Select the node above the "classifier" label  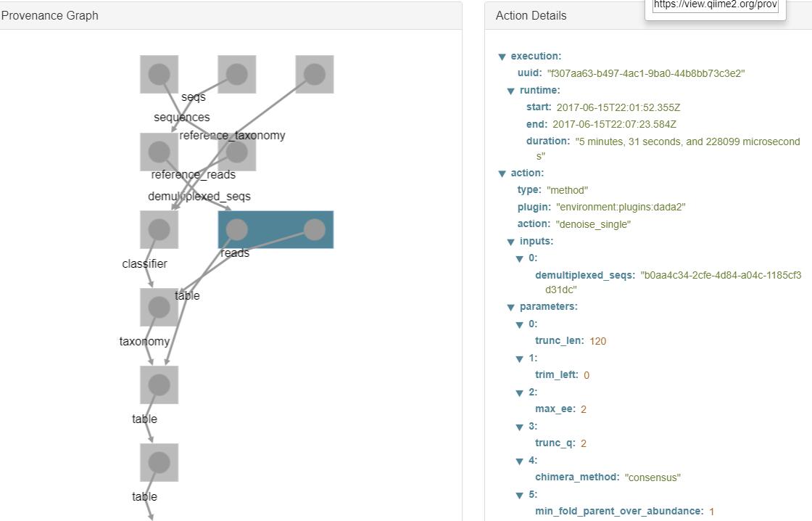[x=159, y=229]
